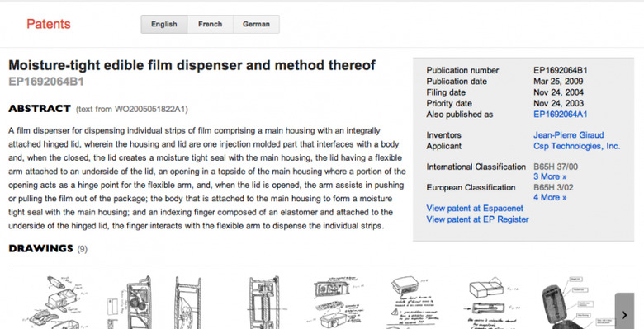Expand 4 More European classifications
This screenshot has width=644, height=329.
click(550, 197)
